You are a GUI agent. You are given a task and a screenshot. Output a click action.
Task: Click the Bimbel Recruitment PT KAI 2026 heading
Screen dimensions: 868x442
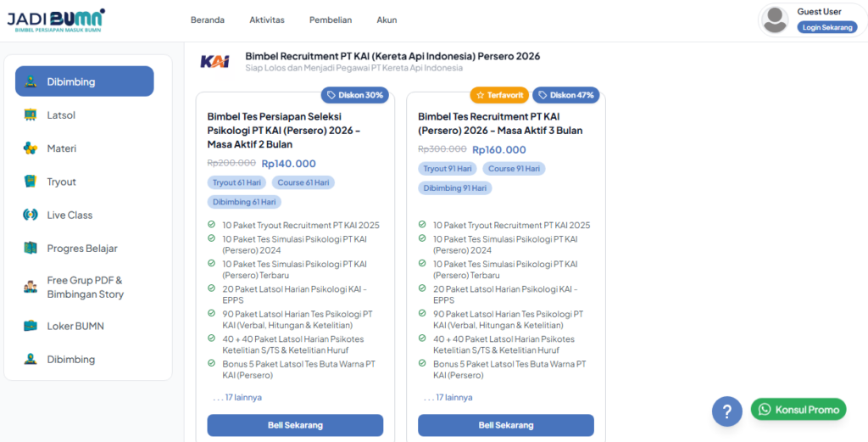[x=392, y=56]
